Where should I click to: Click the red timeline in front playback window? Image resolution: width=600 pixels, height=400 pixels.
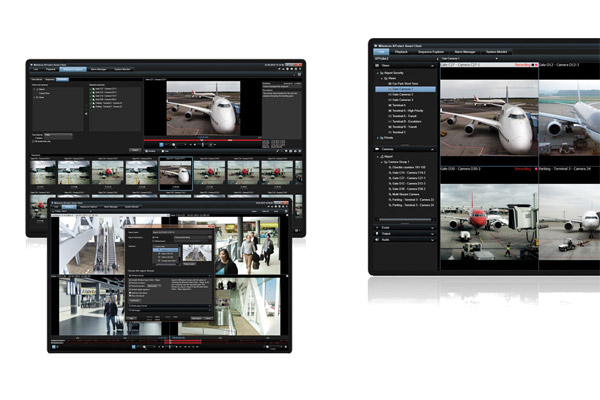pos(184,341)
